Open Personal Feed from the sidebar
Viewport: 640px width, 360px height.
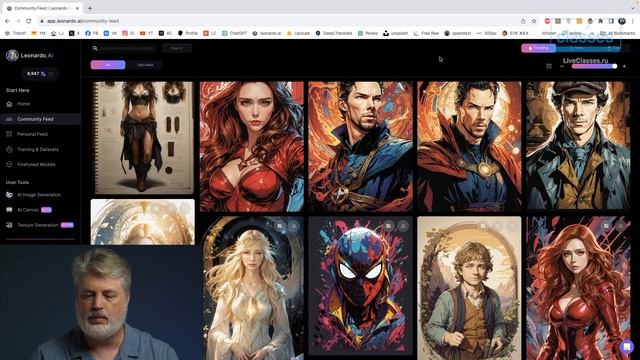[x=32, y=134]
